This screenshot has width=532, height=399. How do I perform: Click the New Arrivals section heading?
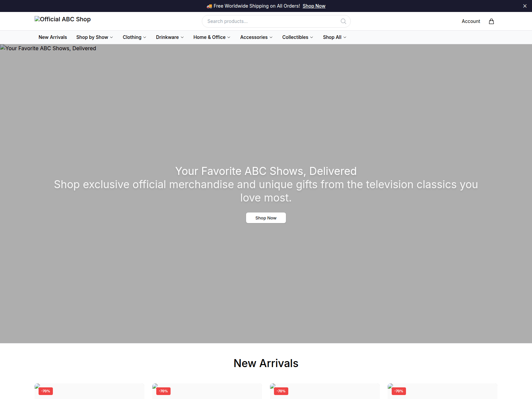[266, 363]
